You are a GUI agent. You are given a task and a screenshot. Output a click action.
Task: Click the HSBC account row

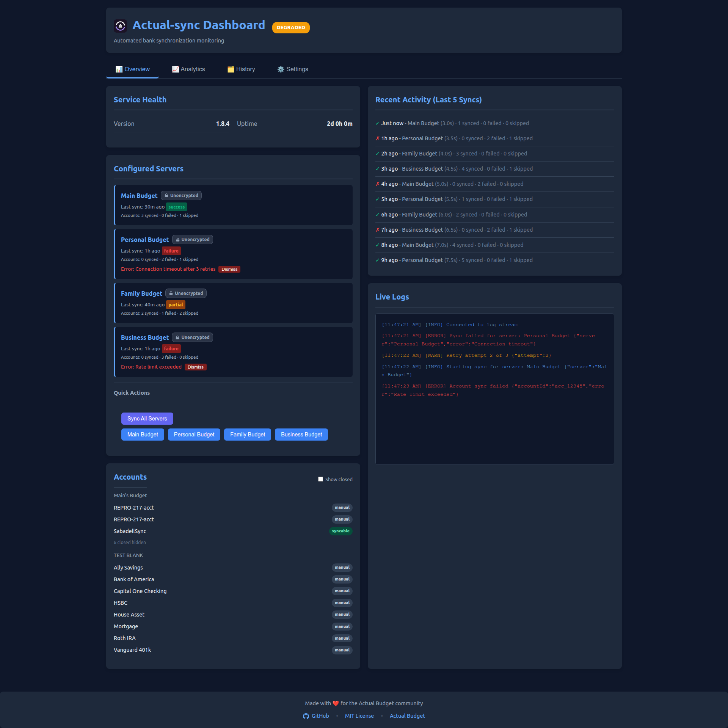pos(233,603)
